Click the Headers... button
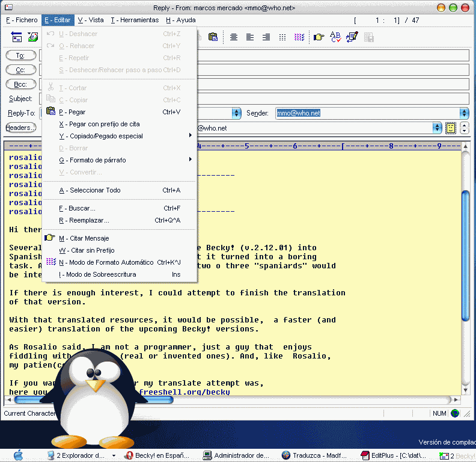Screen dimensions: 476x462 click(x=21, y=128)
